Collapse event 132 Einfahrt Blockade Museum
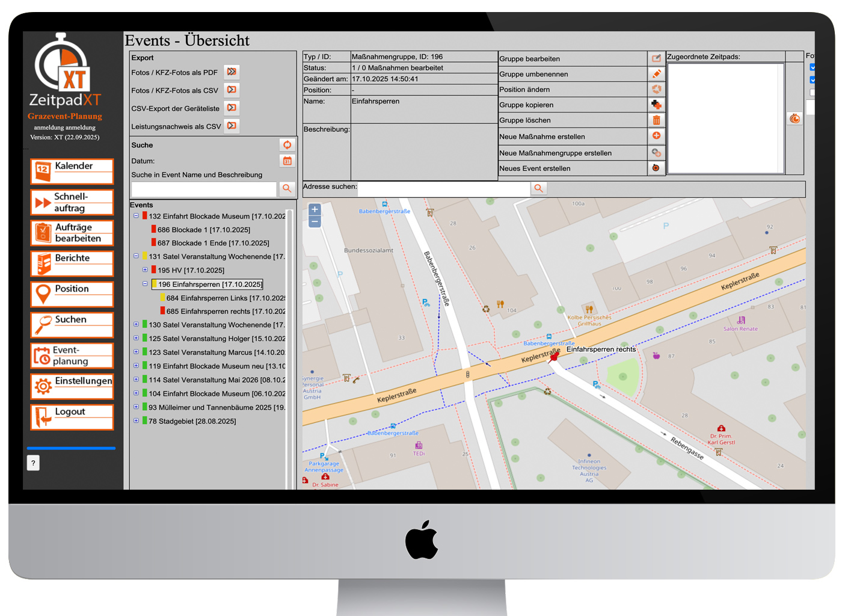842x616 pixels. 136,215
